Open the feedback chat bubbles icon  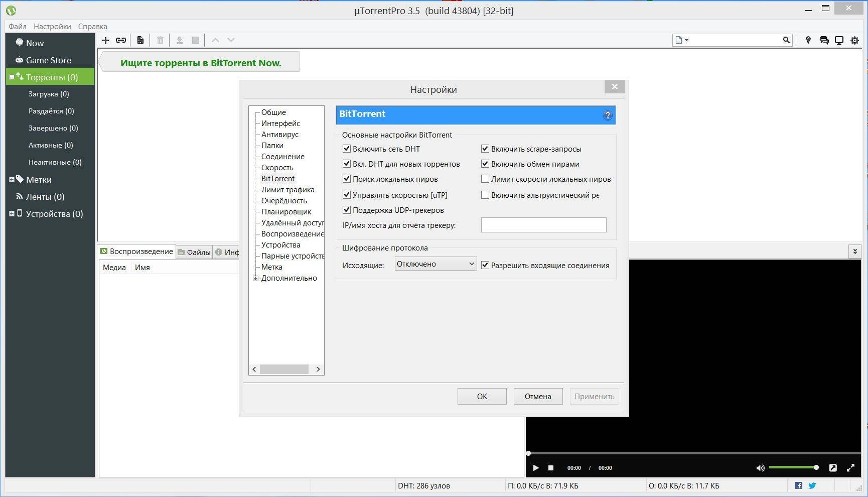[x=824, y=40]
